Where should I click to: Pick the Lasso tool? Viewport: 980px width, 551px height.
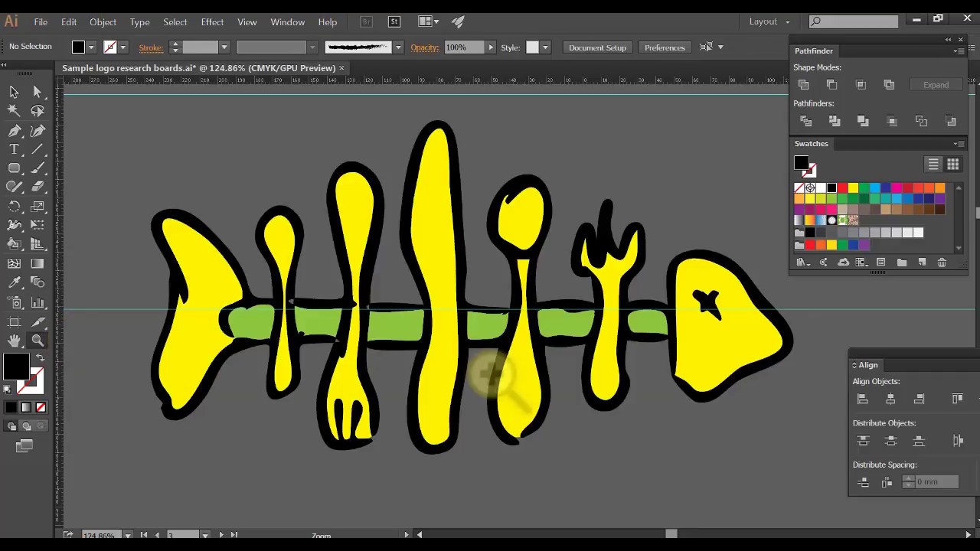[x=37, y=111]
